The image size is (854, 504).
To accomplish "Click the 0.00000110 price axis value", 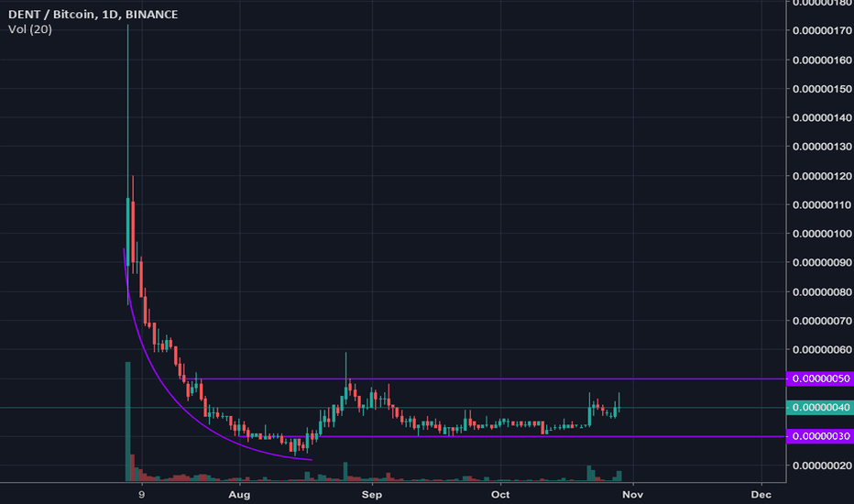I will point(822,205).
